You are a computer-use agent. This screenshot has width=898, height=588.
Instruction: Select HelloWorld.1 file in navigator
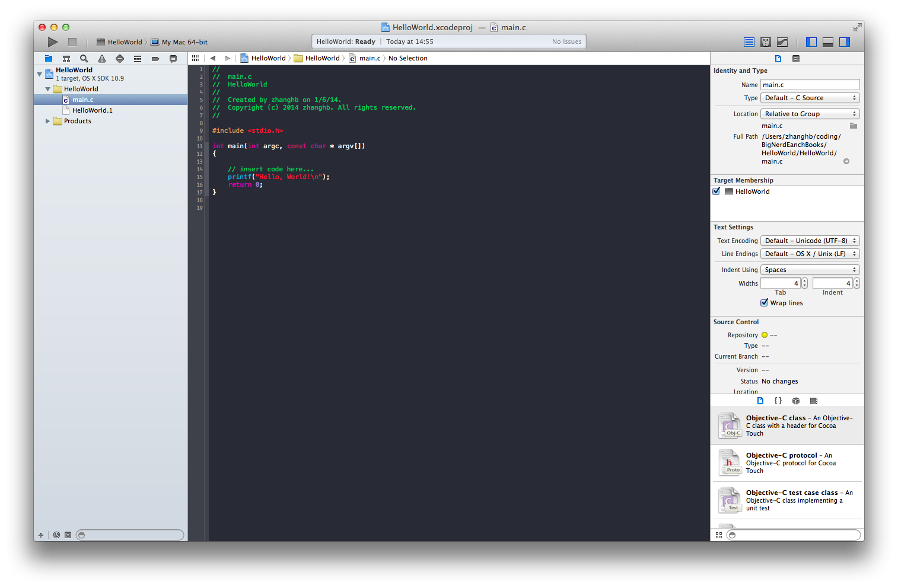tap(111, 110)
